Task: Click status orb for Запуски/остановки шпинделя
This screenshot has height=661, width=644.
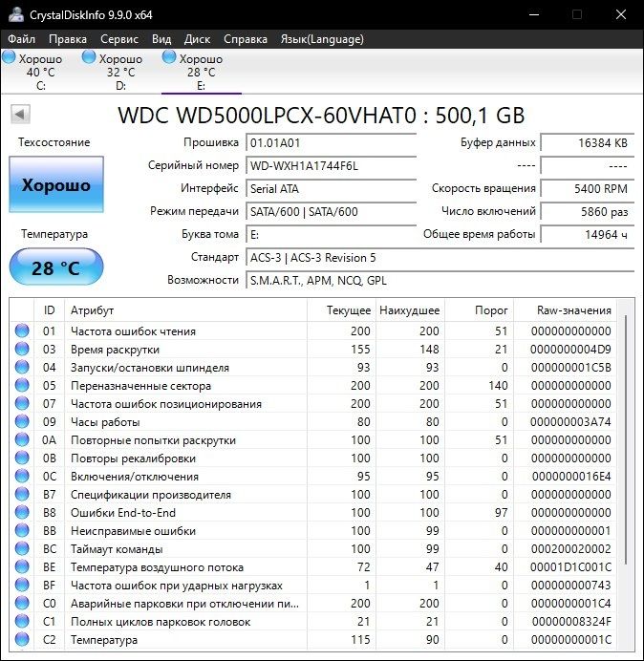Action: pos(22,367)
